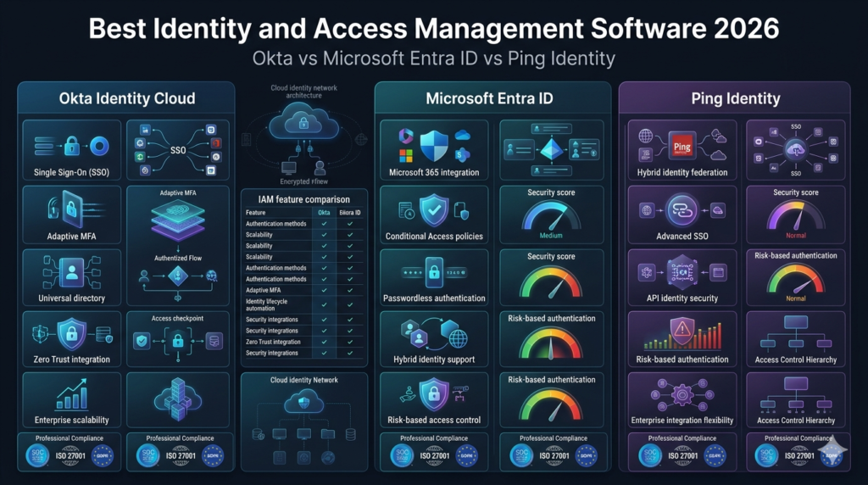Open the Access checkpoint lock diagram
Image resolution: width=868 pixels, height=485 pixels.
[178, 341]
